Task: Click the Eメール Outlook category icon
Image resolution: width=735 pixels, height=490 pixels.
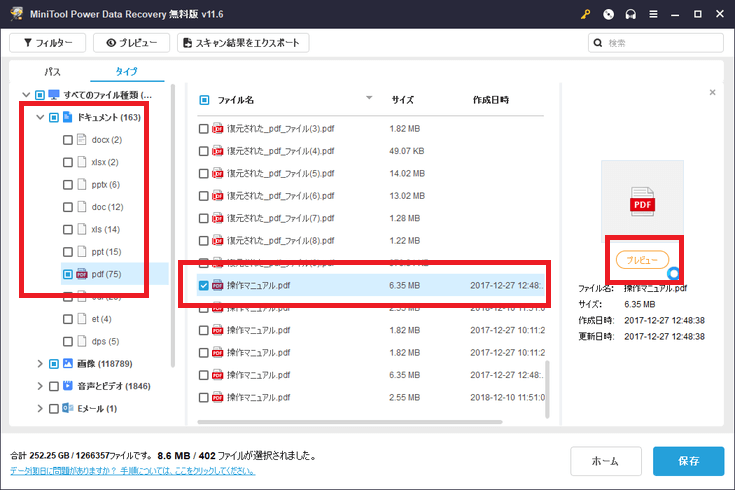Action: click(x=68, y=408)
